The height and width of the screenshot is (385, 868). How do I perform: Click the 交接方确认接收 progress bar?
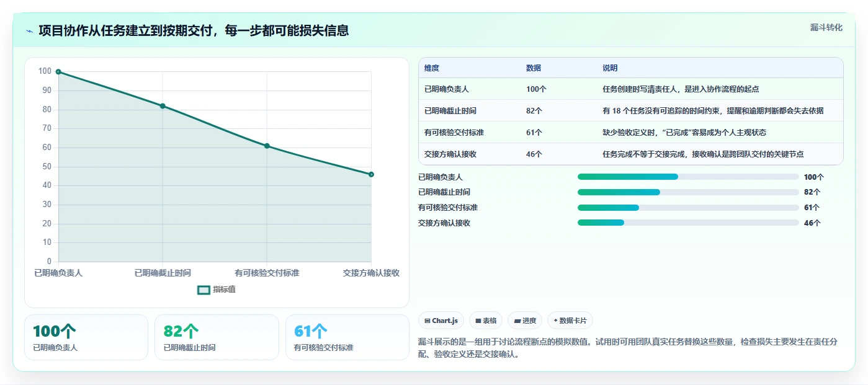(x=688, y=223)
